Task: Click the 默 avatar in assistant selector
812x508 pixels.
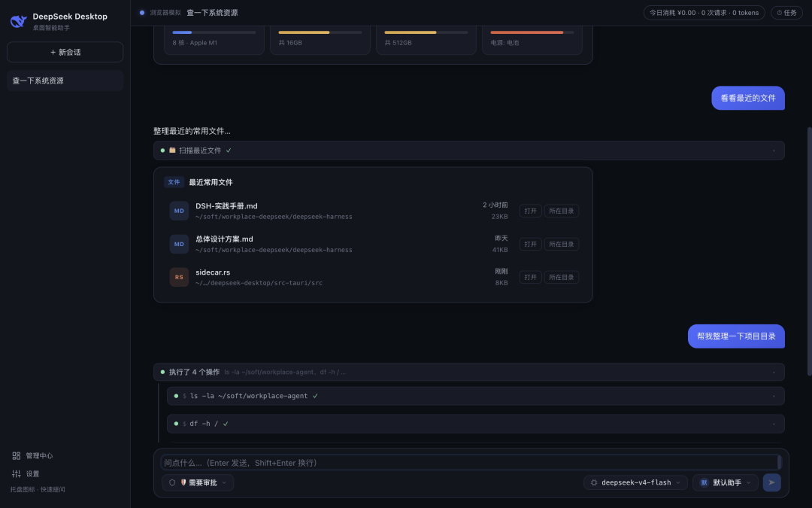Action: [x=704, y=482]
